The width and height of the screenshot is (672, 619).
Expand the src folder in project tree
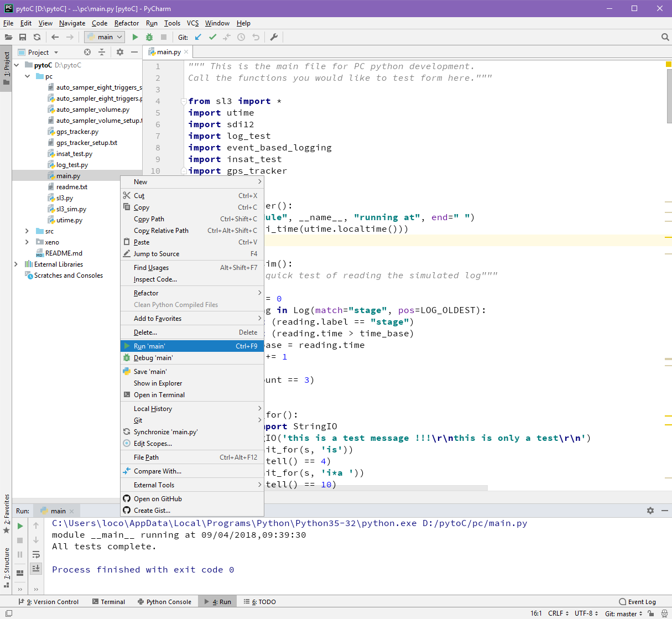pos(27,231)
